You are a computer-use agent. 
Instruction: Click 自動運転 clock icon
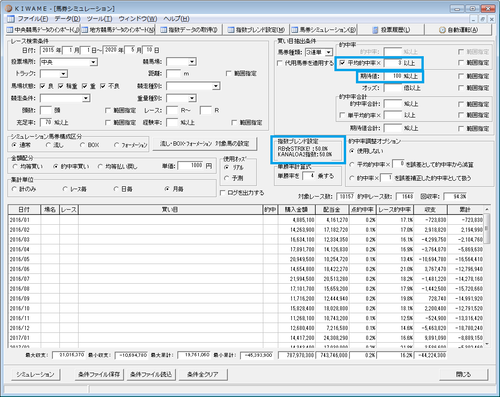coord(442,30)
